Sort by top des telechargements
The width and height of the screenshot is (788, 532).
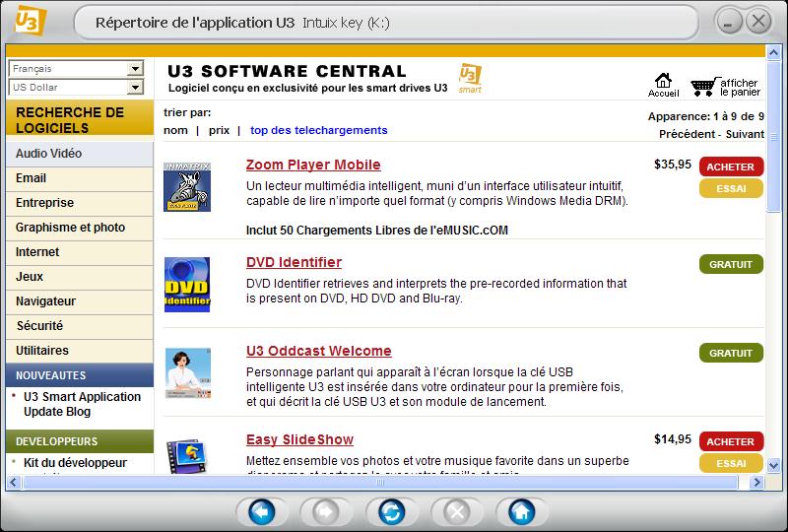tap(318, 130)
